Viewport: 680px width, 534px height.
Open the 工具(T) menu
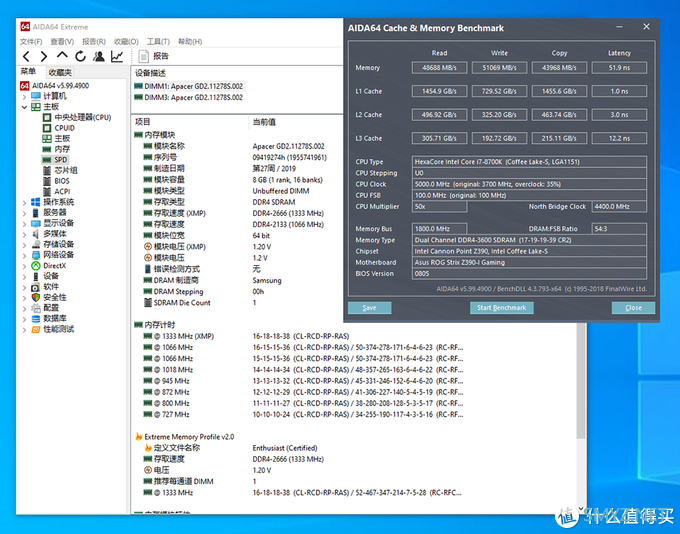point(158,41)
